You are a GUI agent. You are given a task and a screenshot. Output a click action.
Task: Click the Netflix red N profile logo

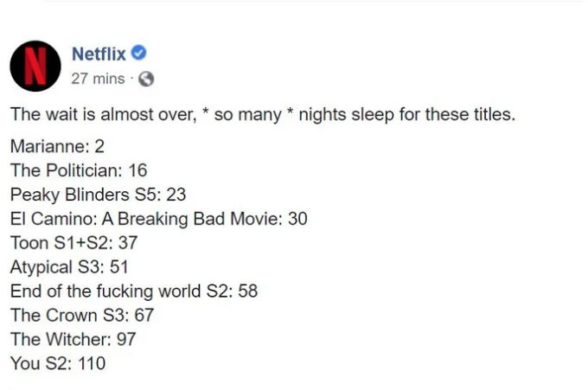click(x=35, y=66)
